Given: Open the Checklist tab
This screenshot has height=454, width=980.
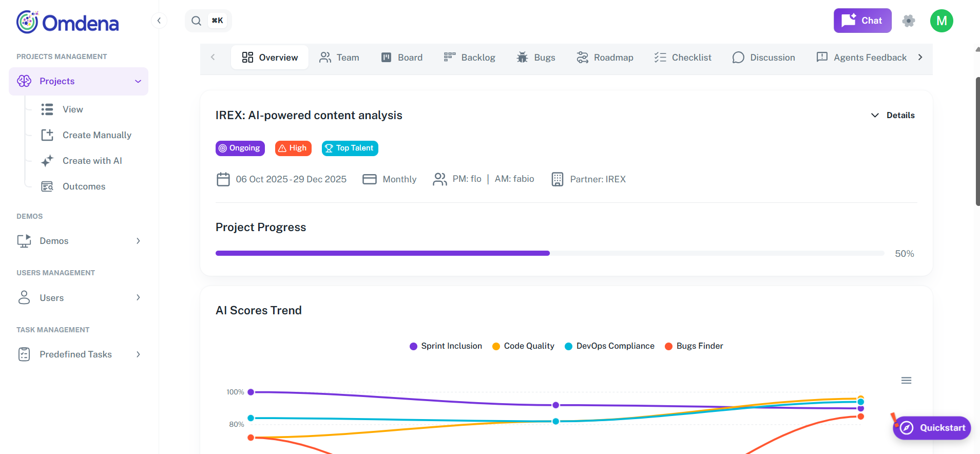Looking at the screenshot, I should pyautogui.click(x=683, y=58).
